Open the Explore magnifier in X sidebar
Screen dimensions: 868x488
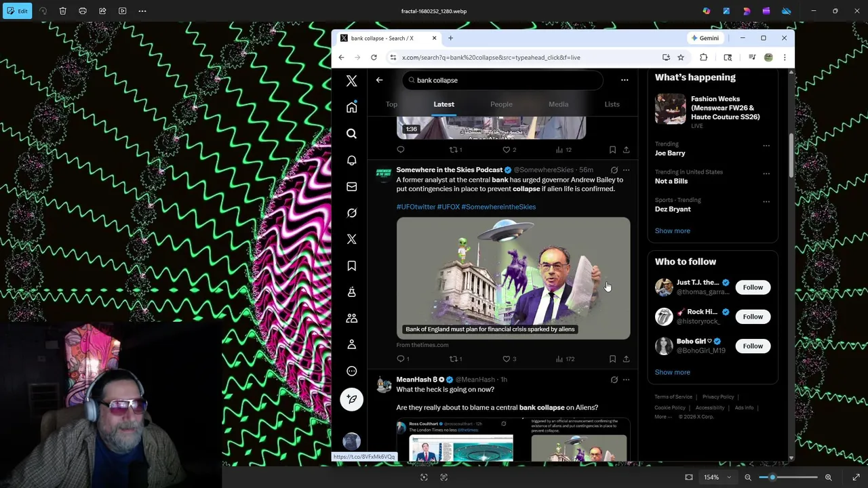coord(351,134)
